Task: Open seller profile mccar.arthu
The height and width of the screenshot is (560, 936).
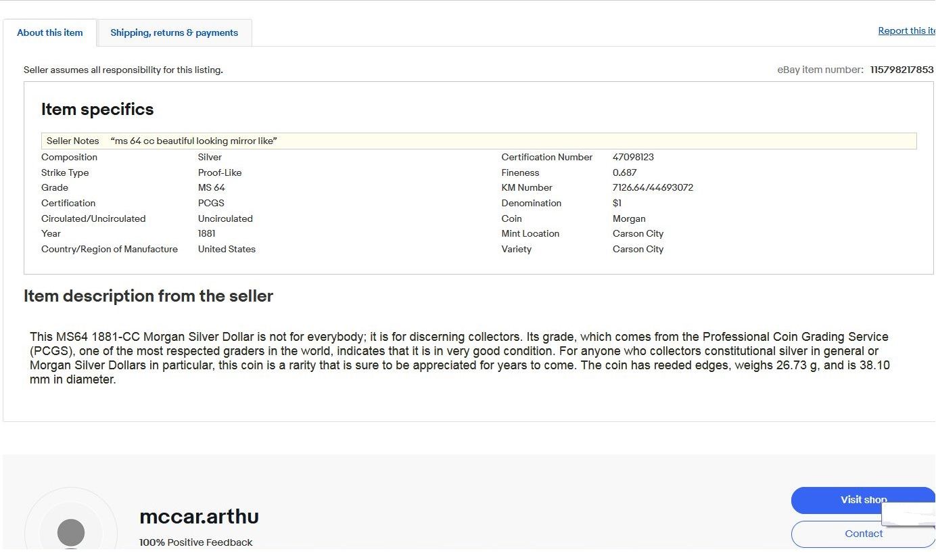Action: (199, 517)
